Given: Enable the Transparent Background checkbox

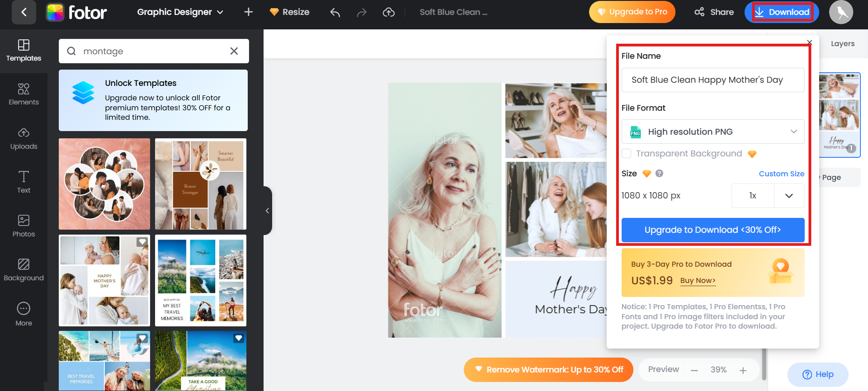Looking at the screenshot, I should point(627,154).
